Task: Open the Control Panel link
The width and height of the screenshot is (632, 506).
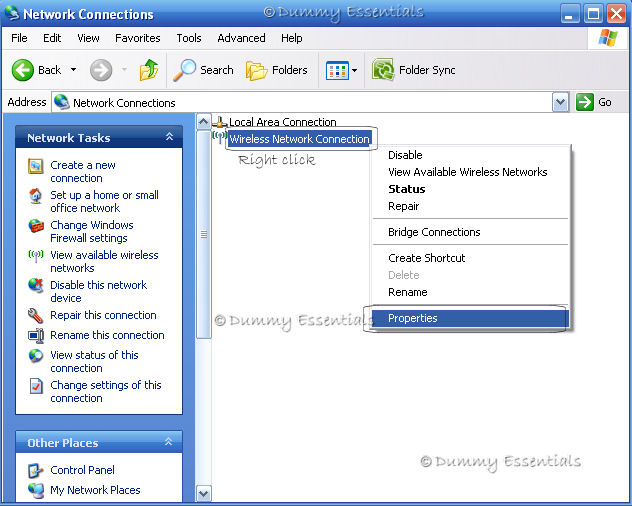Action: [x=82, y=470]
